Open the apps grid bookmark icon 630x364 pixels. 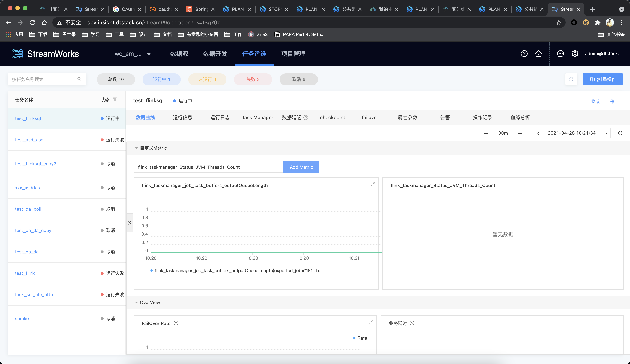pos(8,34)
